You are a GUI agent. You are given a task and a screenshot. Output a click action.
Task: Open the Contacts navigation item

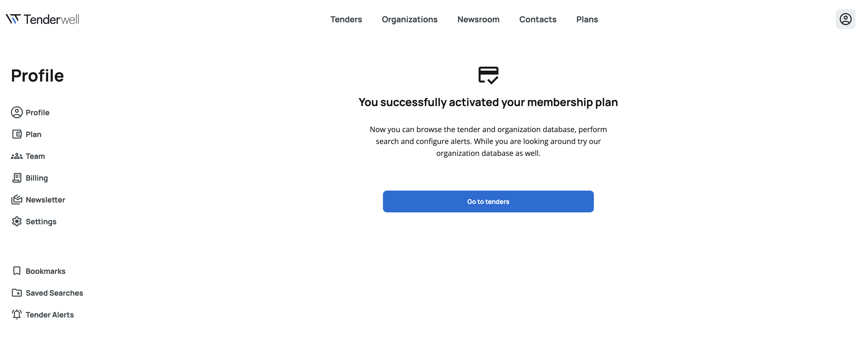tap(537, 20)
